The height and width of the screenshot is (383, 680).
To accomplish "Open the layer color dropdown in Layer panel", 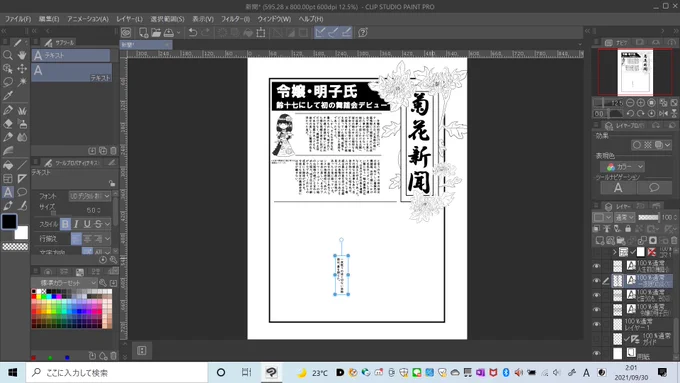I will pyautogui.click(x=602, y=217).
